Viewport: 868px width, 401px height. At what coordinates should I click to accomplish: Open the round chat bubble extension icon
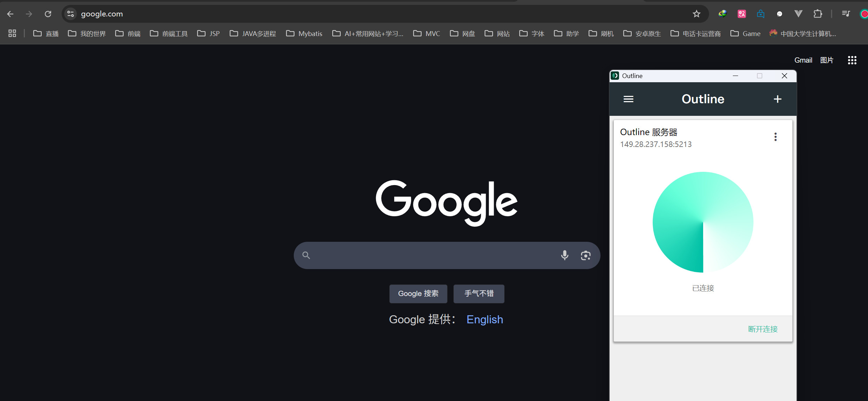[779, 14]
